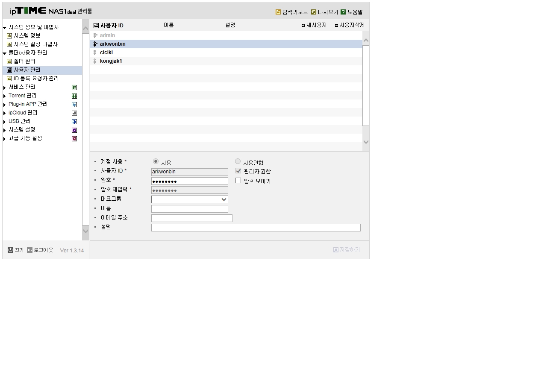Click the 고급 기능 설정 row icon

(74, 139)
